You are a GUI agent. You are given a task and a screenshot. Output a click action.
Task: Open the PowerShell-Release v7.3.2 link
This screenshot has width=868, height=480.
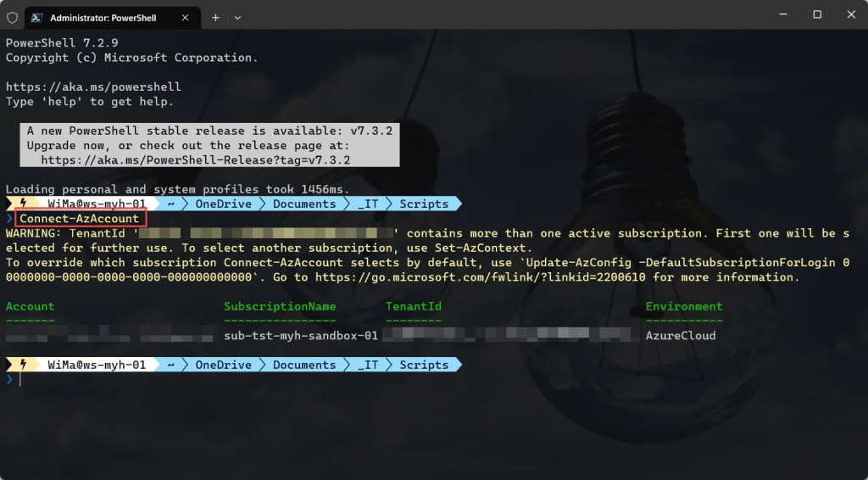[x=195, y=159]
